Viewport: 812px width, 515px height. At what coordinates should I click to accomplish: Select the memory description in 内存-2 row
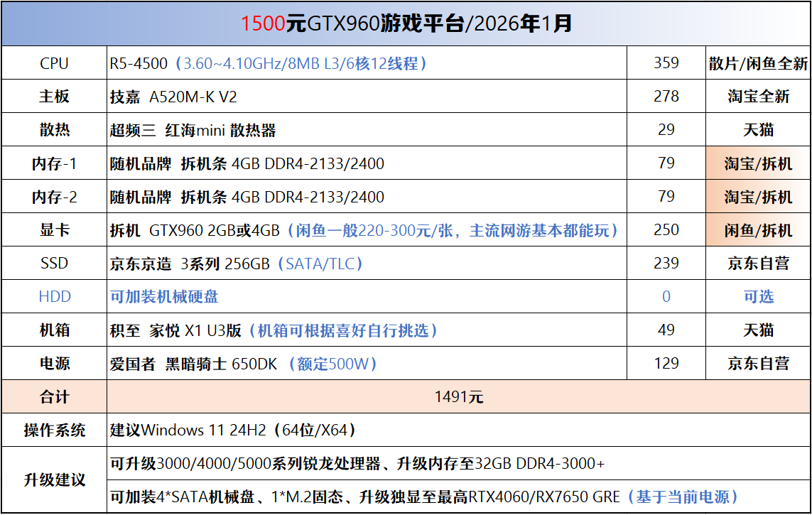pos(367,196)
